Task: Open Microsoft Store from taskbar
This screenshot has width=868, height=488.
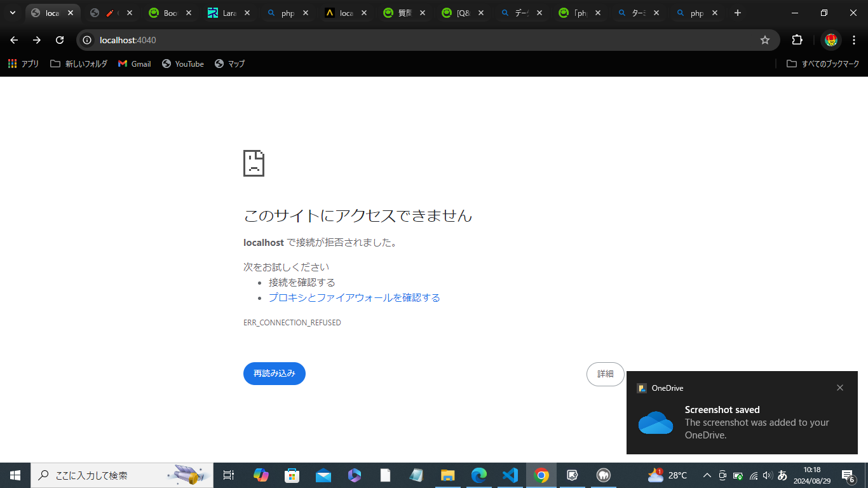Action: [292, 475]
